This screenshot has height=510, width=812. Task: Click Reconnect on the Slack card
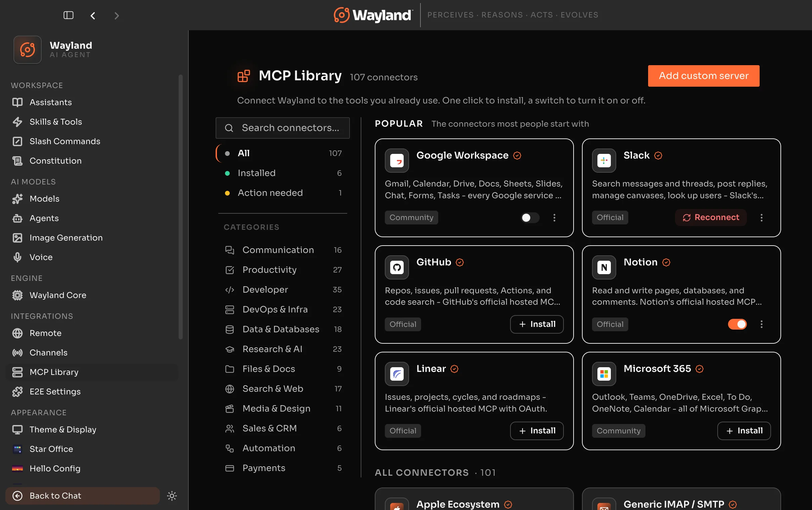point(711,218)
